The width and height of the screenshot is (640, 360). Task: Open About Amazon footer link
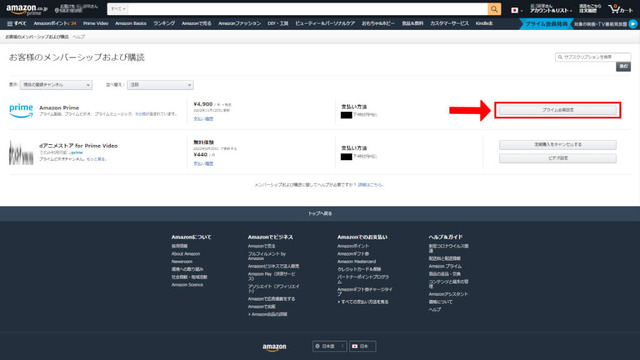pyautogui.click(x=186, y=254)
